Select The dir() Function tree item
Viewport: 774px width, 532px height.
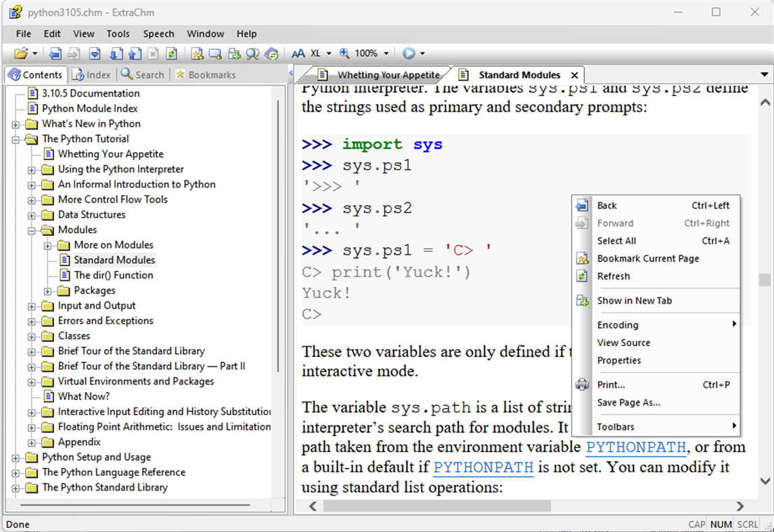click(114, 275)
